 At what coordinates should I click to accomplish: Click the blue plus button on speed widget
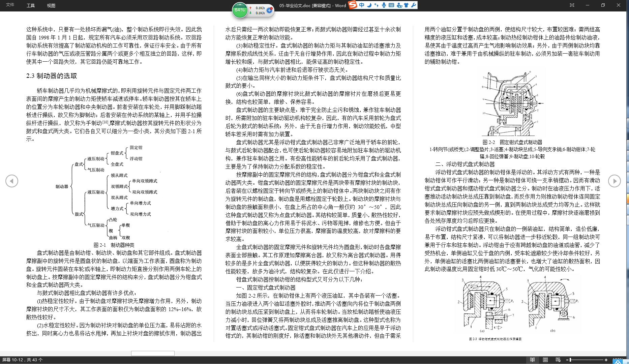(269, 10)
